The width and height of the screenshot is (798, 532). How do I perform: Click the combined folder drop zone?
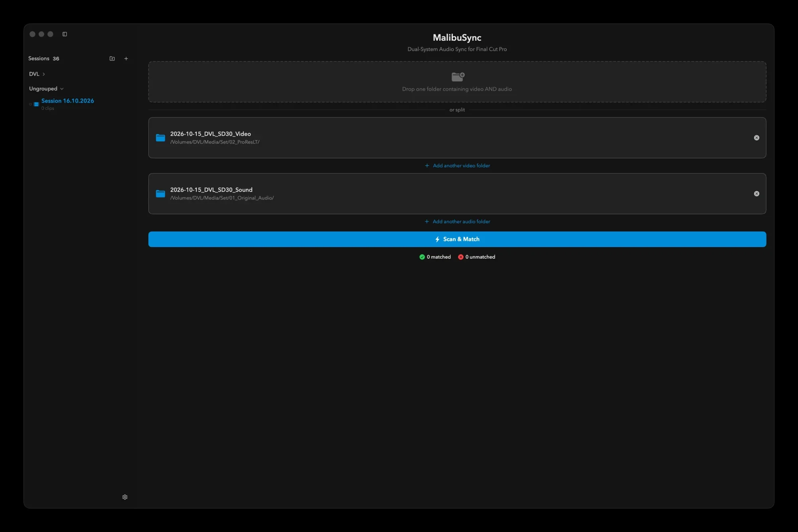point(457,82)
